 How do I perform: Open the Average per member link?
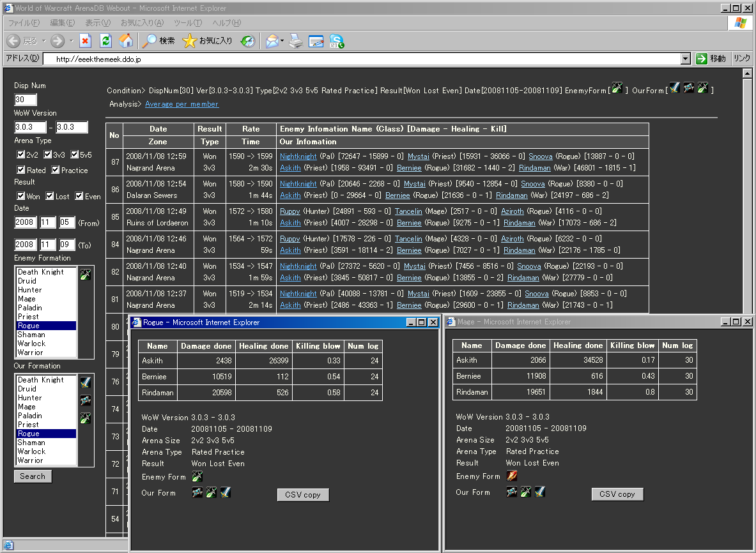tap(181, 104)
